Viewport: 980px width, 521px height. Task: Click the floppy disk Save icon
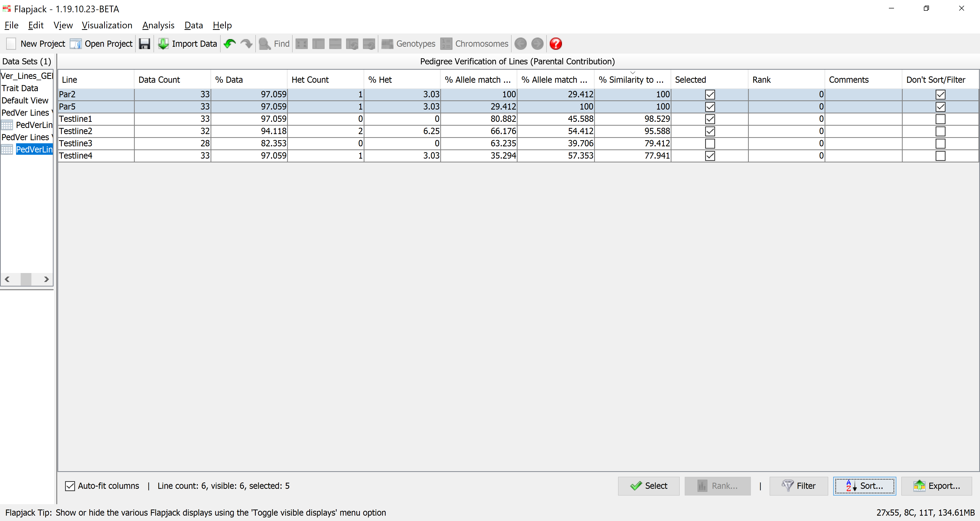[x=144, y=44]
